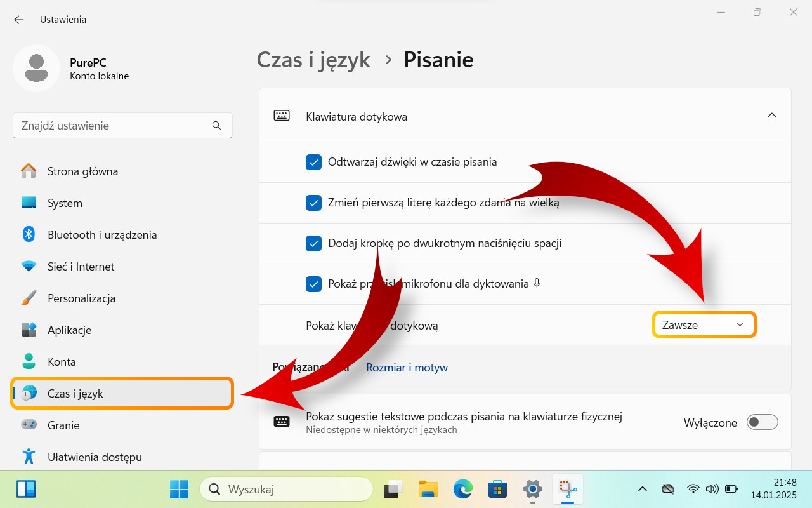Viewport: 812px width, 508px height.
Task: Open the Pokaż klawiaturę dotykową dropdown
Action: (x=704, y=324)
